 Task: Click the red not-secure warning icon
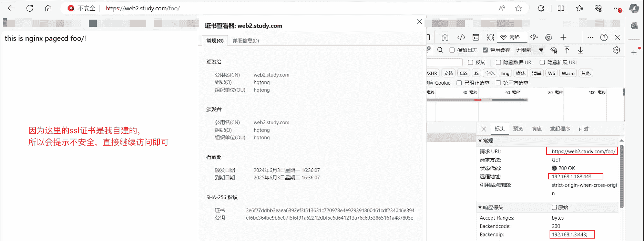[71, 8]
